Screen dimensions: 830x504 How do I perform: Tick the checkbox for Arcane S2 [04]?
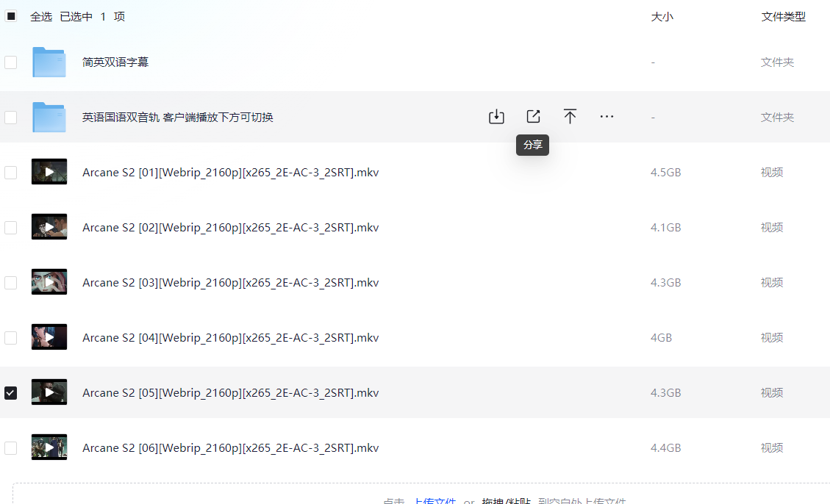click(10, 337)
